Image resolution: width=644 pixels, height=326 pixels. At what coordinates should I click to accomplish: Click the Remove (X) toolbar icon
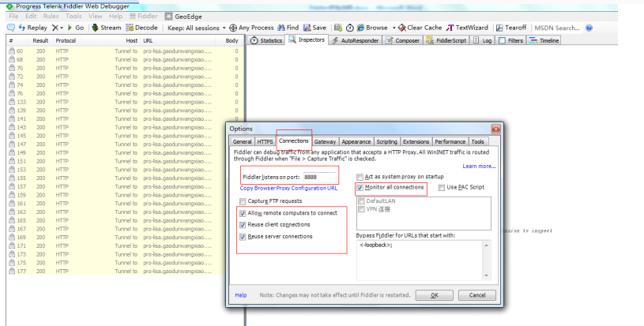55,28
